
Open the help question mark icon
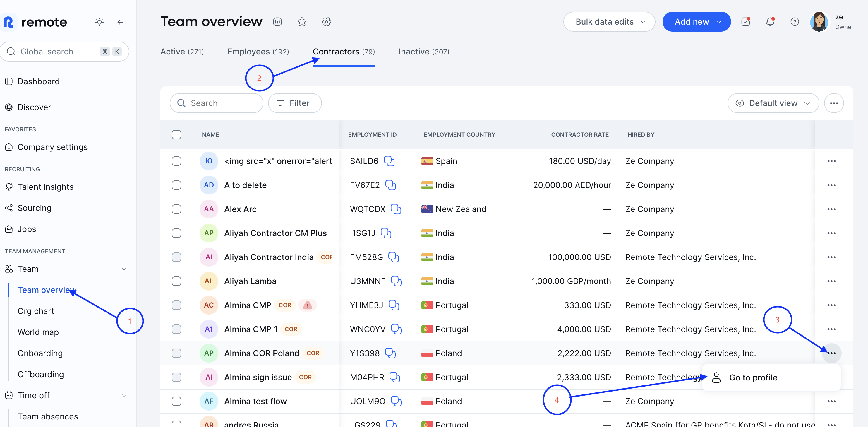(795, 22)
